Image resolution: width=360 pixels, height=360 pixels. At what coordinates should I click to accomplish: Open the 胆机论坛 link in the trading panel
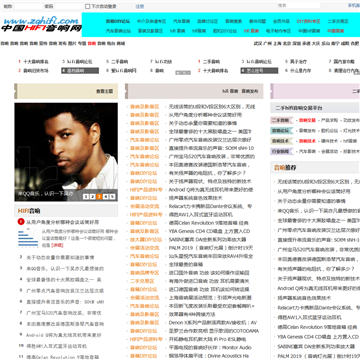pyautogui.click(x=329, y=131)
